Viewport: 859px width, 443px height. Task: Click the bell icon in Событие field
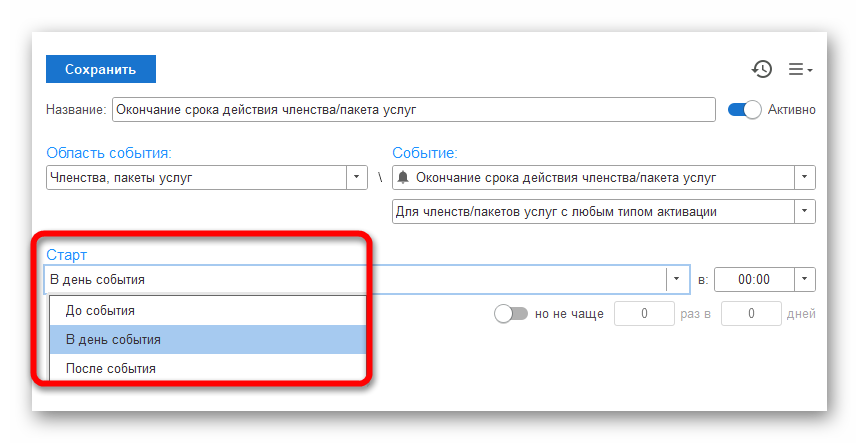click(x=403, y=177)
